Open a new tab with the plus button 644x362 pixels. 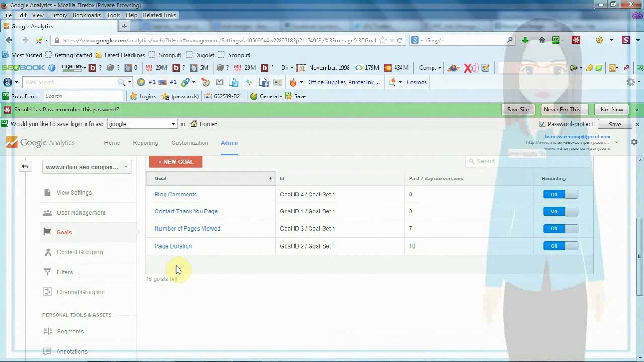(x=124, y=26)
